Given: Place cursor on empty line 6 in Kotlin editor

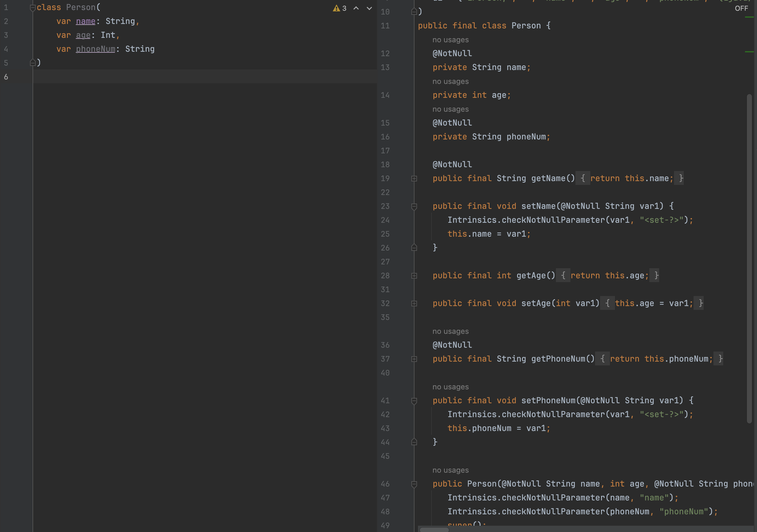Looking at the screenshot, I should click(205, 76).
